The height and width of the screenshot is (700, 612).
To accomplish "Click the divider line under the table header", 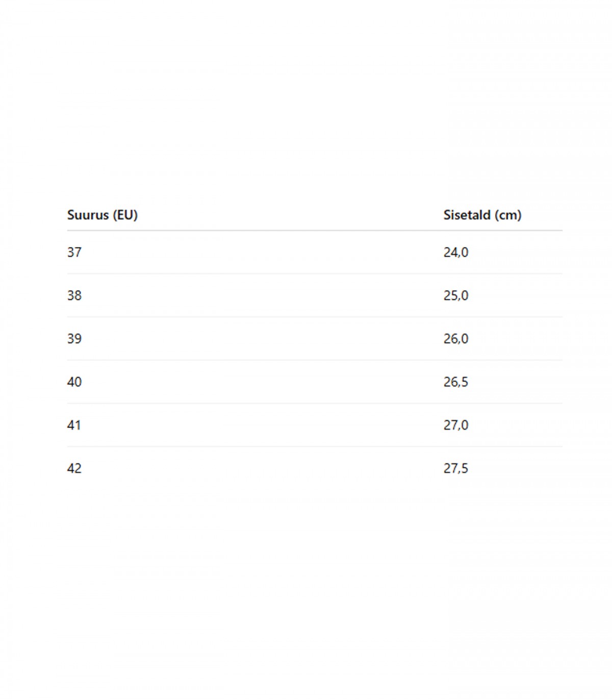I will pyautogui.click(x=314, y=231).
